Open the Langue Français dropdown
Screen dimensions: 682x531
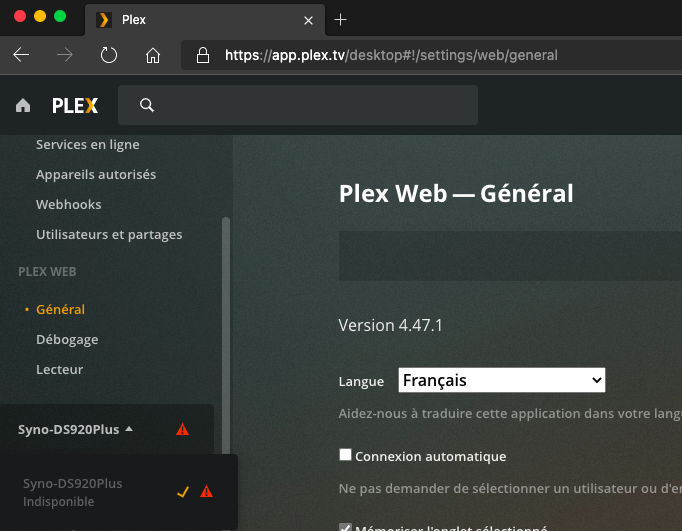[x=501, y=380]
